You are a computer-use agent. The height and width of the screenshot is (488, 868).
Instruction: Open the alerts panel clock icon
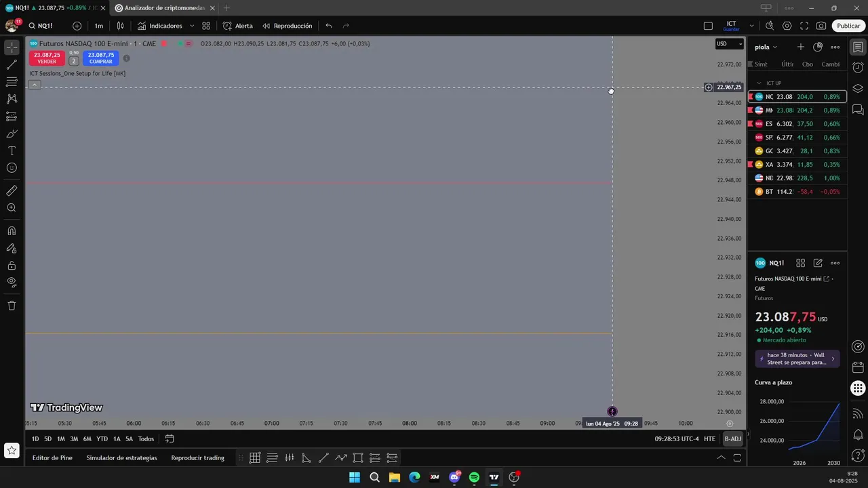(858, 68)
